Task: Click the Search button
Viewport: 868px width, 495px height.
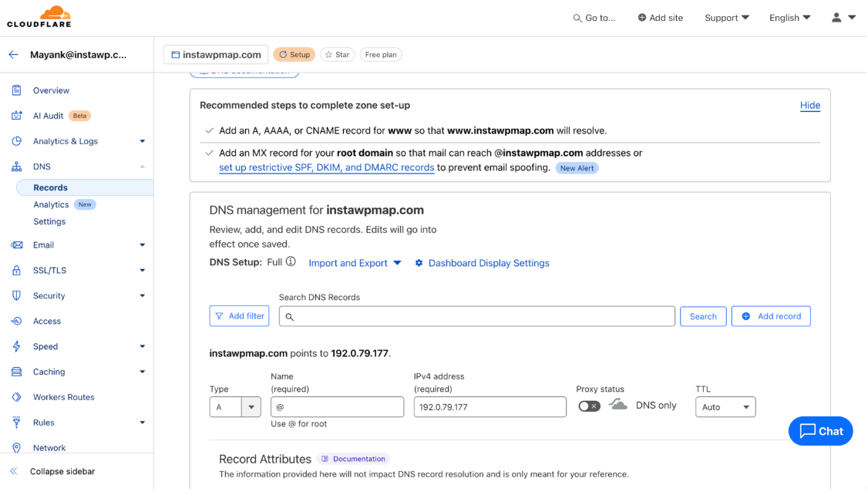Action: [x=703, y=316]
